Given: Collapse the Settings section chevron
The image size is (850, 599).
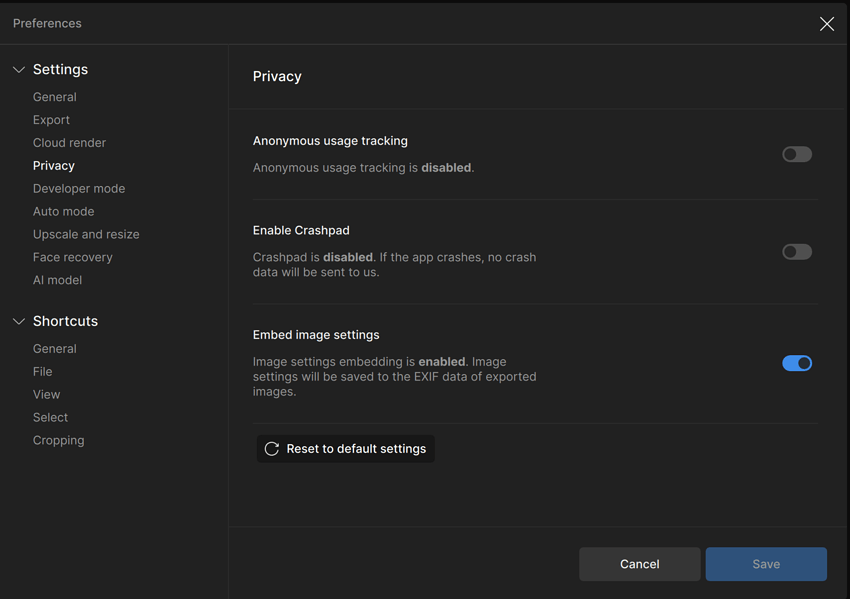Looking at the screenshot, I should (x=18, y=69).
